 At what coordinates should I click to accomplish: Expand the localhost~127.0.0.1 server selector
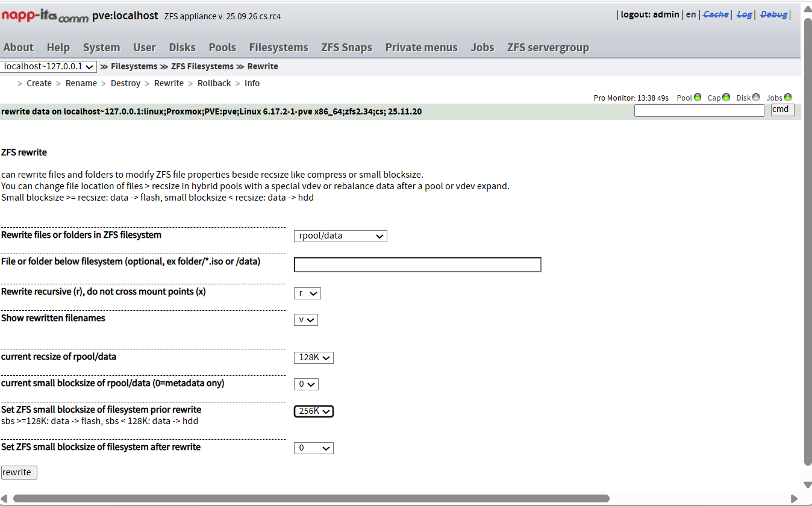point(48,66)
